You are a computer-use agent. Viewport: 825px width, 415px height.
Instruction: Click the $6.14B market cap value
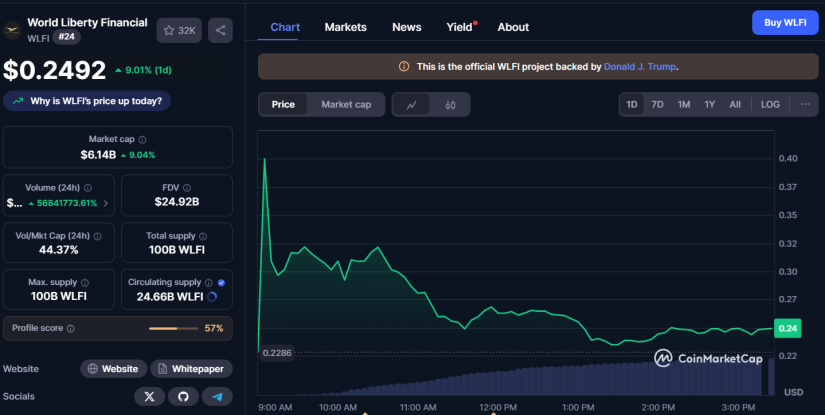click(98, 155)
